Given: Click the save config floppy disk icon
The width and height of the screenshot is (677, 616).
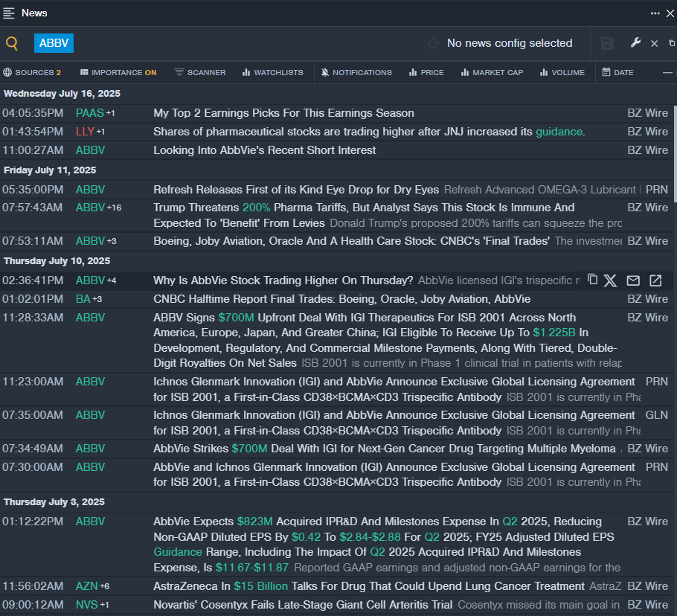Looking at the screenshot, I should click(607, 43).
